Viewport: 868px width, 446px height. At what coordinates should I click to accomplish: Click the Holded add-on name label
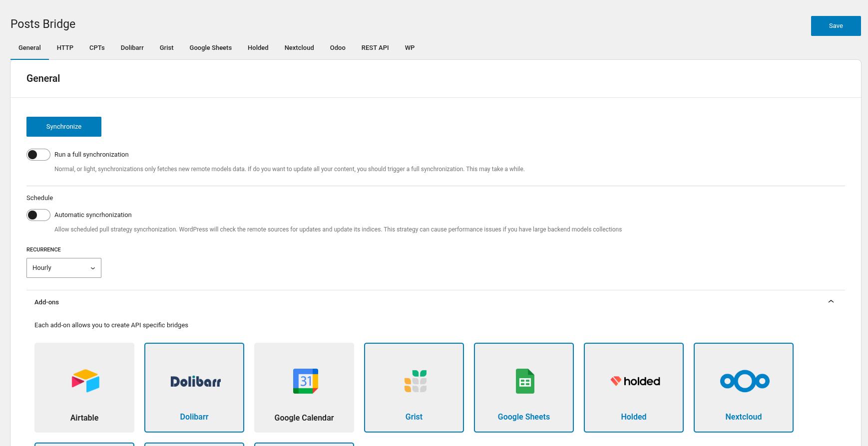click(x=634, y=417)
